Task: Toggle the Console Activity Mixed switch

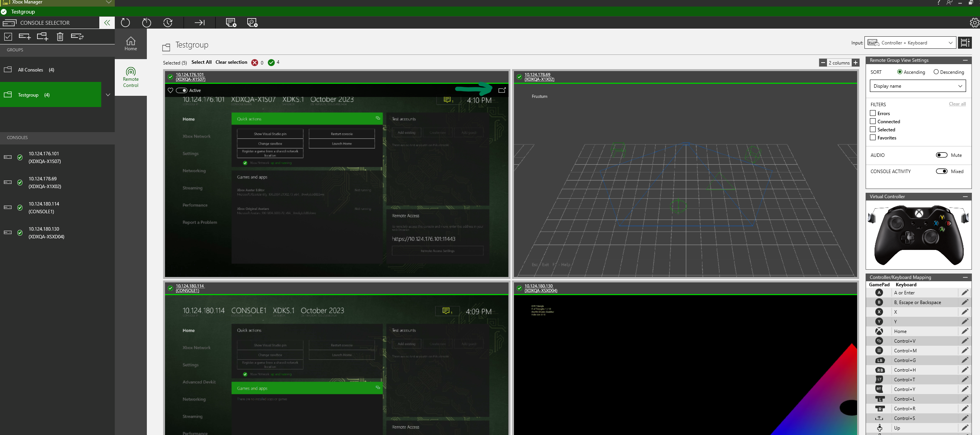Action: click(x=941, y=171)
